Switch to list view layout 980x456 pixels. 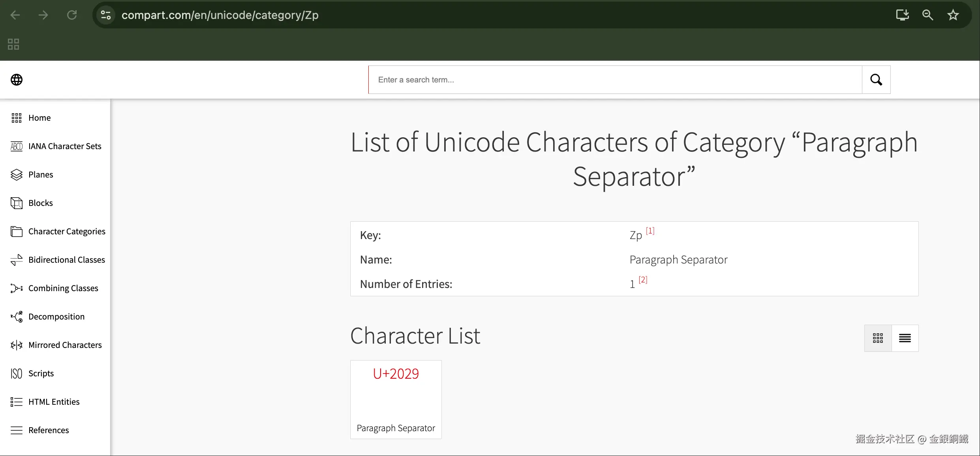[905, 338]
